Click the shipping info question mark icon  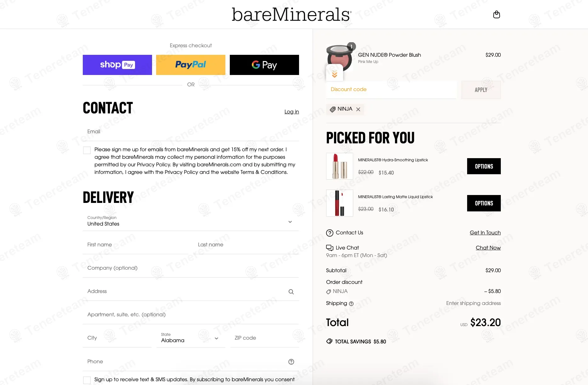pyautogui.click(x=351, y=304)
